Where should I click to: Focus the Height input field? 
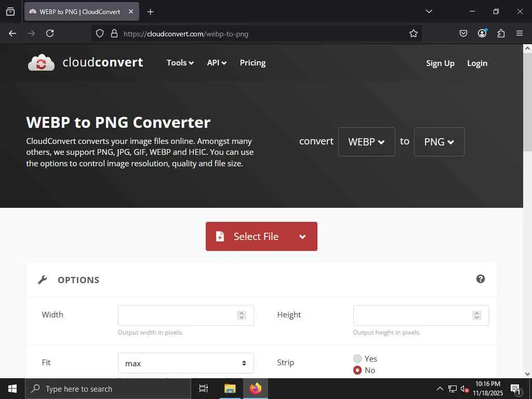pos(421,315)
